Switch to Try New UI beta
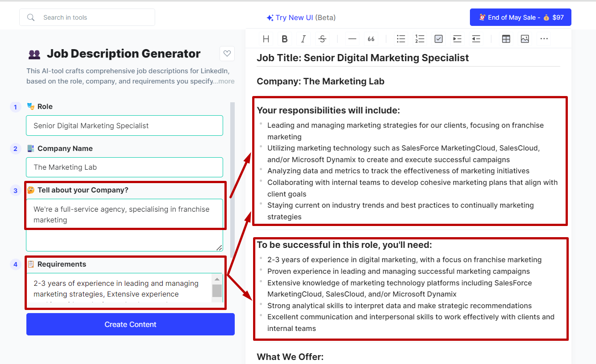The image size is (596, 364). pos(301,17)
